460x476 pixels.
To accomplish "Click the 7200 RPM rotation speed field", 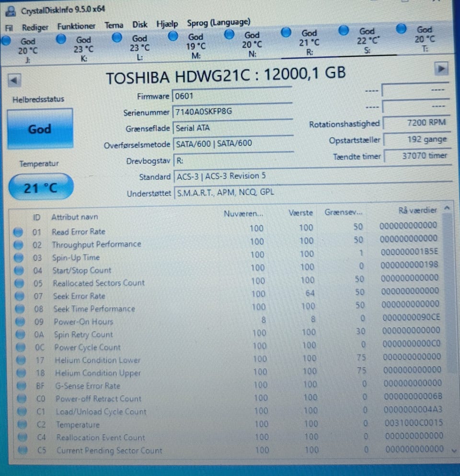I will point(416,123).
